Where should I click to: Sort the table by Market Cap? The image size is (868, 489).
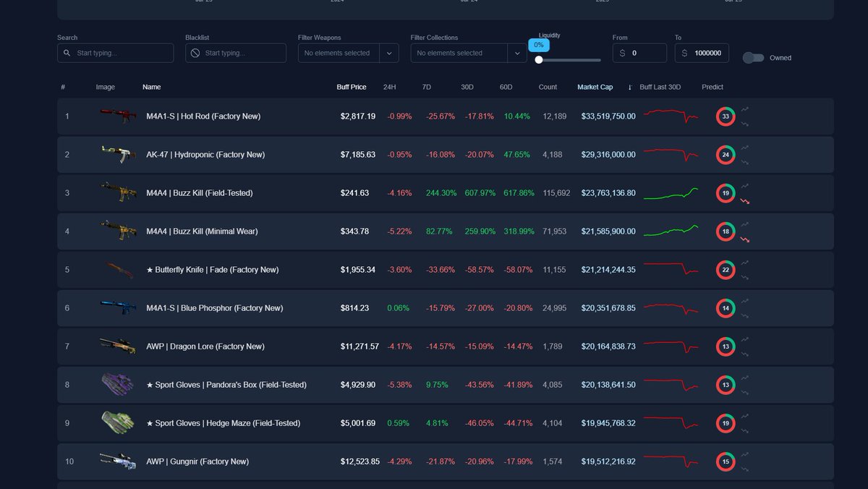(x=595, y=87)
